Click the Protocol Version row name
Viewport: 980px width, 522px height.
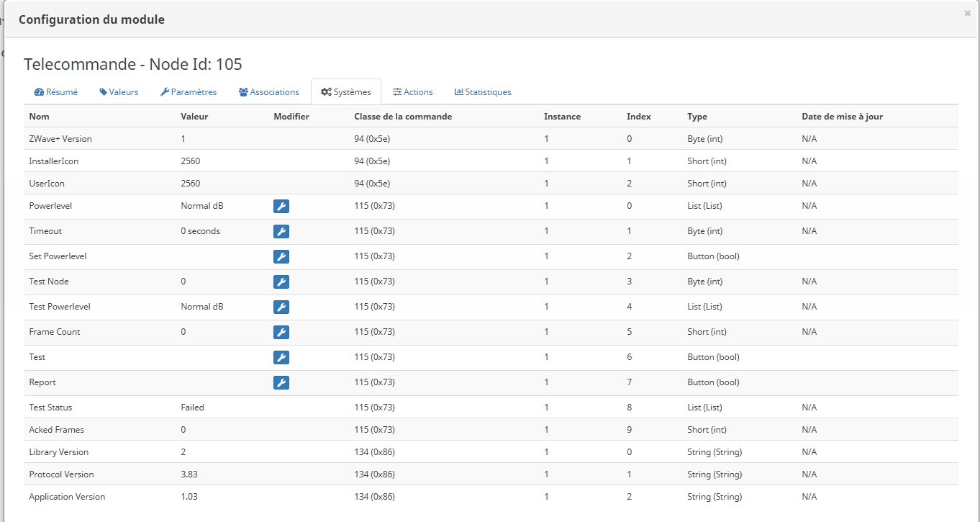[61, 474]
